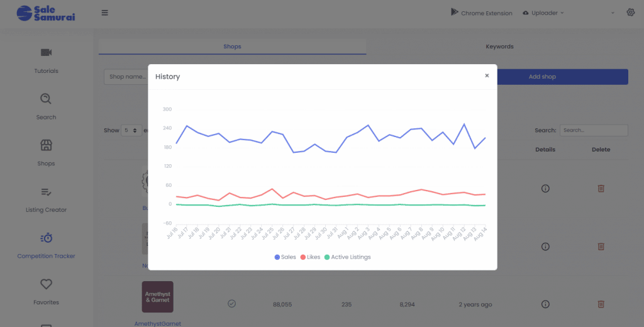Delete AmethystGarnet shop with trash icon
Viewport: 644px width, 327px height.
pos(601,304)
